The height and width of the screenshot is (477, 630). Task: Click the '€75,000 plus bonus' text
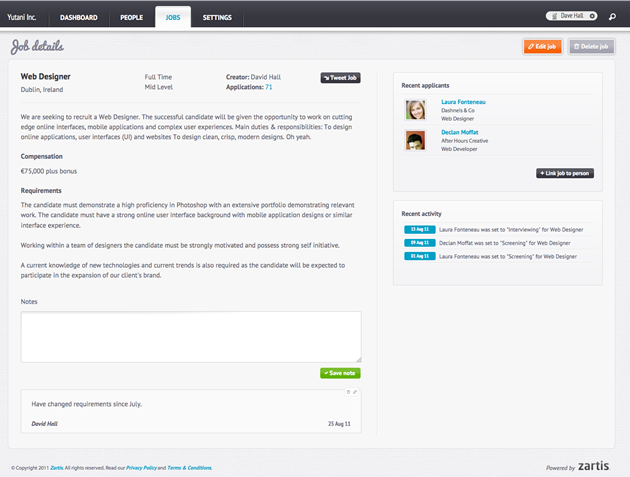49,171
